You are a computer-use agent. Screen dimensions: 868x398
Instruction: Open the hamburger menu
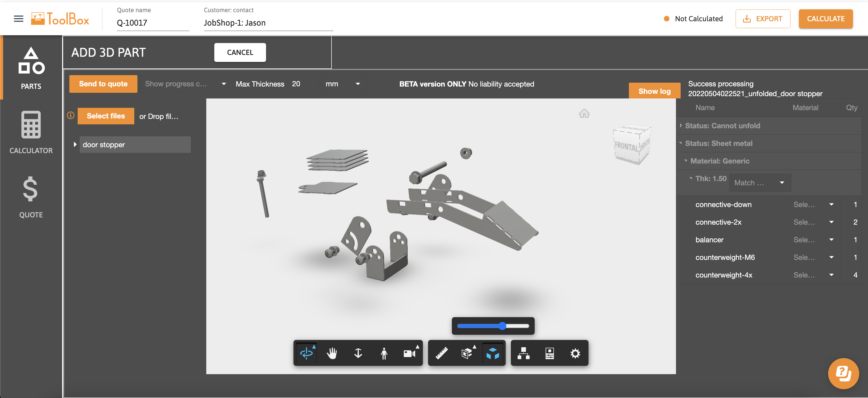(x=19, y=19)
